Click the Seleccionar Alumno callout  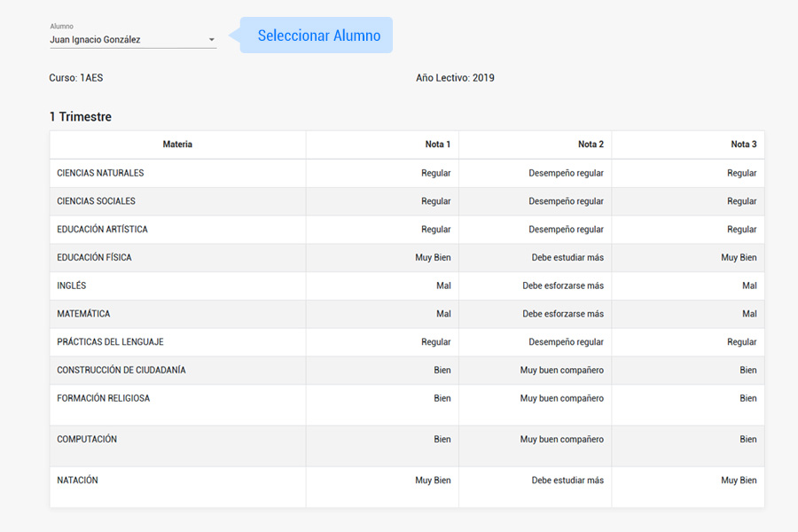(x=318, y=35)
